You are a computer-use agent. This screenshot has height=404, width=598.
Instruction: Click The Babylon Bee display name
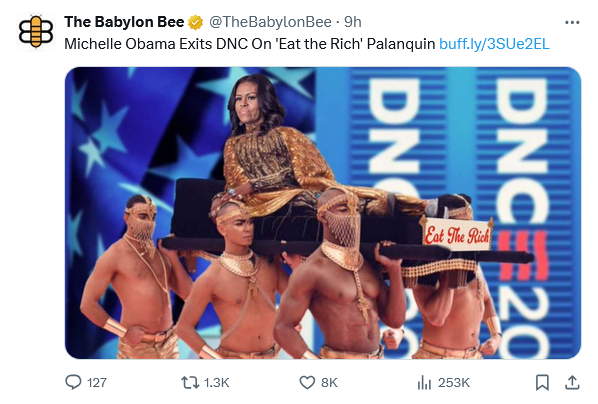coord(124,22)
